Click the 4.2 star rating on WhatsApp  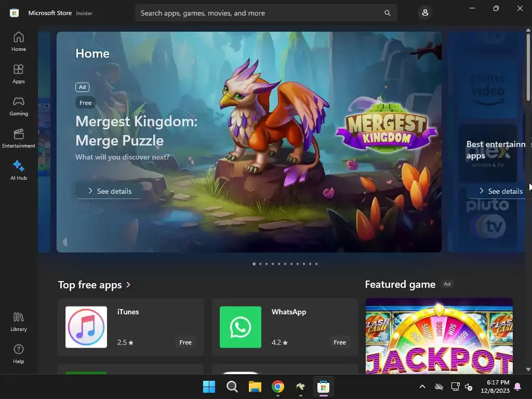[x=280, y=342]
